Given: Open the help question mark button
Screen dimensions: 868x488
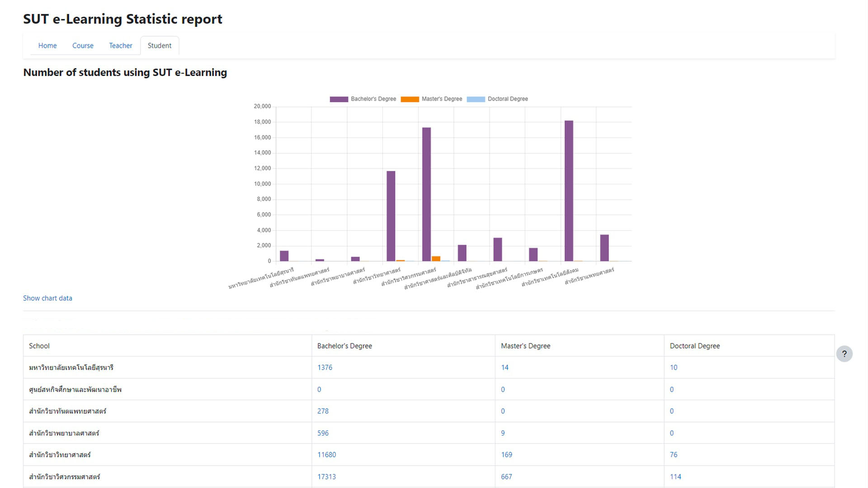Looking at the screenshot, I should [844, 354].
